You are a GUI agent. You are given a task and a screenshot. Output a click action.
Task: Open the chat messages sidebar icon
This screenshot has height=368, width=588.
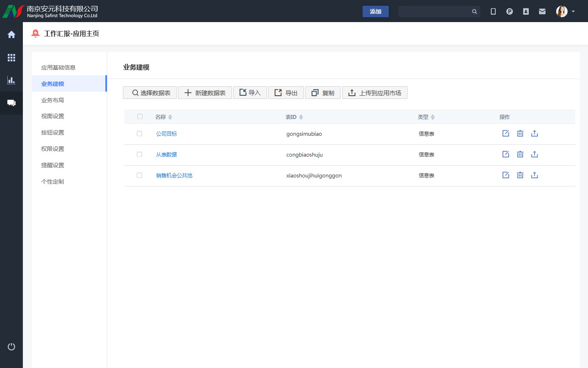(11, 103)
